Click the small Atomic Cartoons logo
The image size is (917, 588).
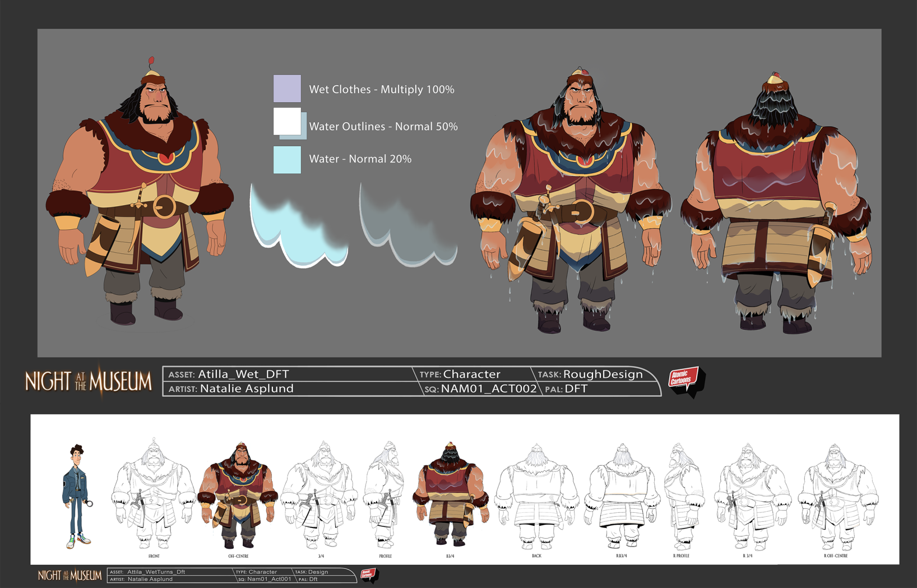(369, 575)
